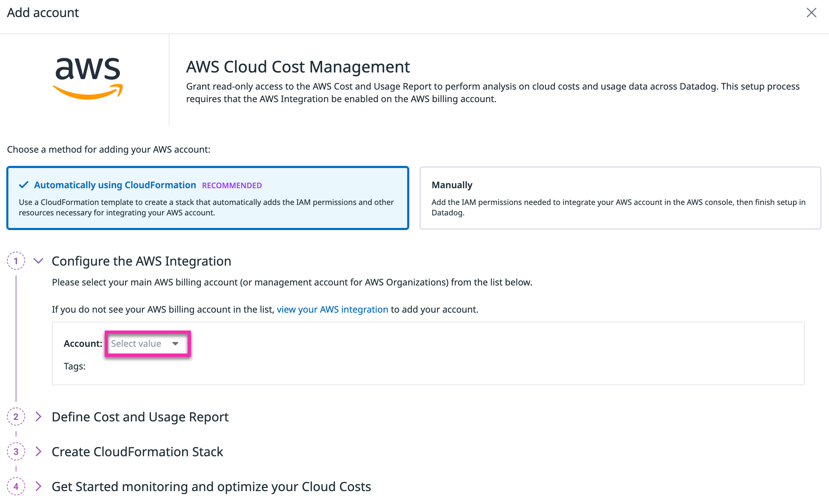Click the step 2 circle icon

coord(16,417)
